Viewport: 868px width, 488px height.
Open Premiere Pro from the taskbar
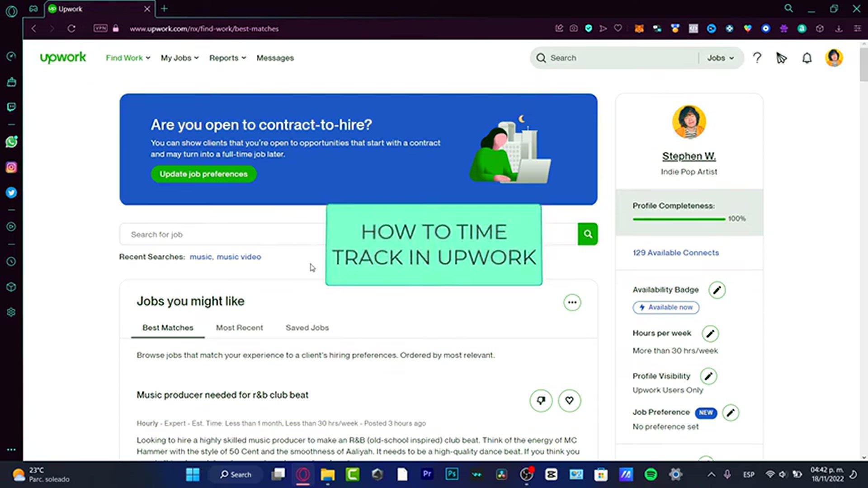click(427, 474)
